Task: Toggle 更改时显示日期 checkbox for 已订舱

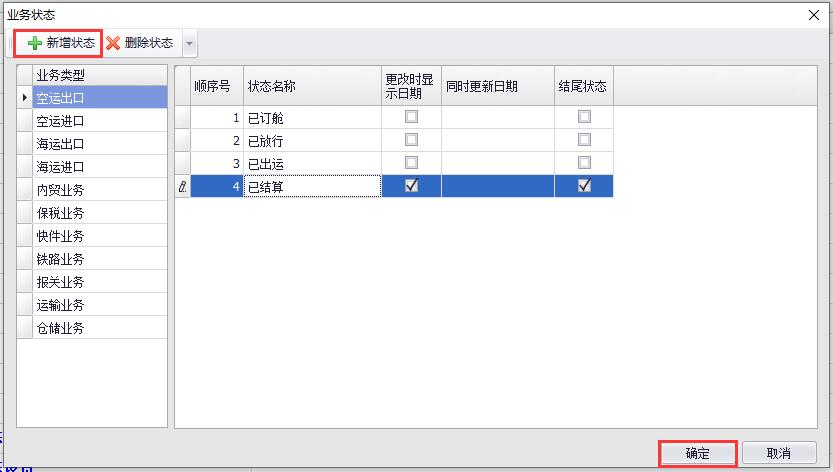Action: 411,117
